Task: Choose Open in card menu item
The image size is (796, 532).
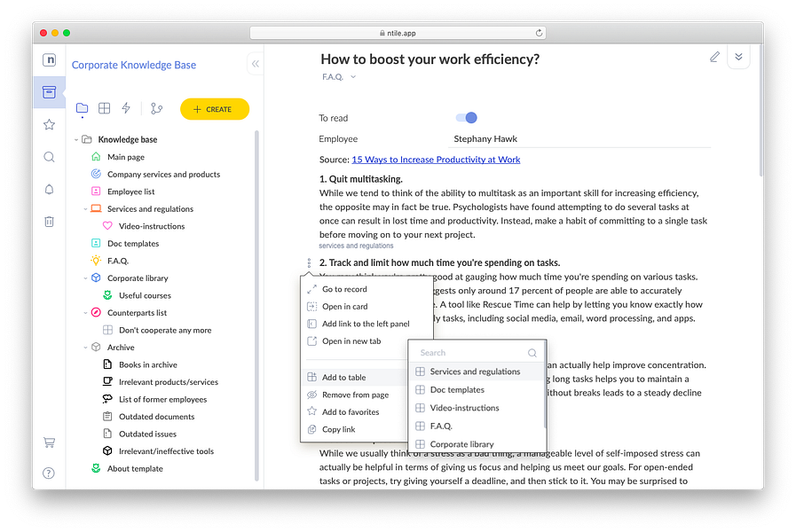Action: 367,306
